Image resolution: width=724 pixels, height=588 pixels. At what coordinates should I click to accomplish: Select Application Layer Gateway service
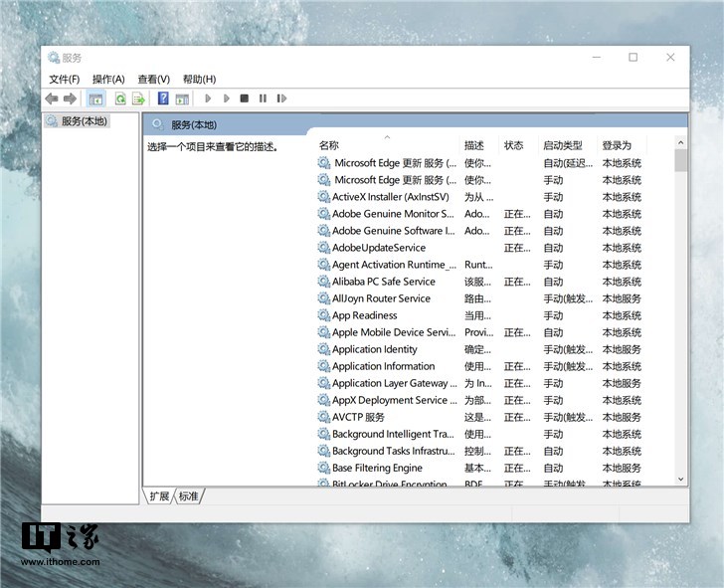click(395, 383)
